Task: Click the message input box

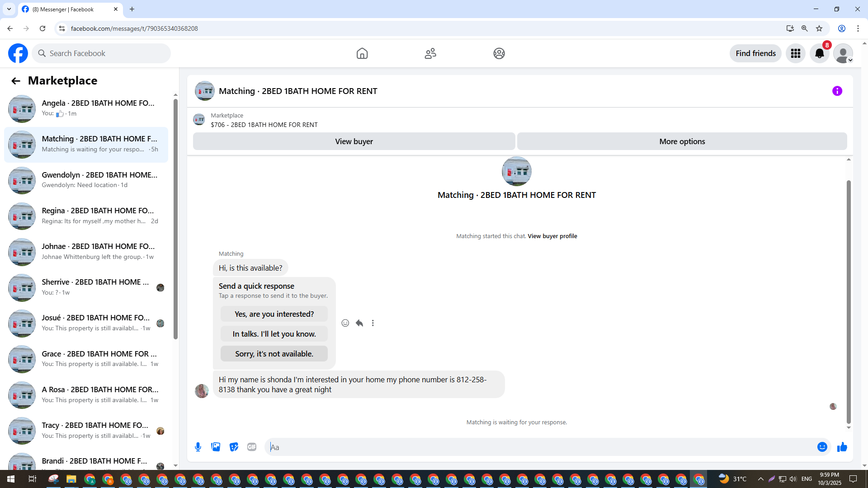Action: pyautogui.click(x=540, y=447)
